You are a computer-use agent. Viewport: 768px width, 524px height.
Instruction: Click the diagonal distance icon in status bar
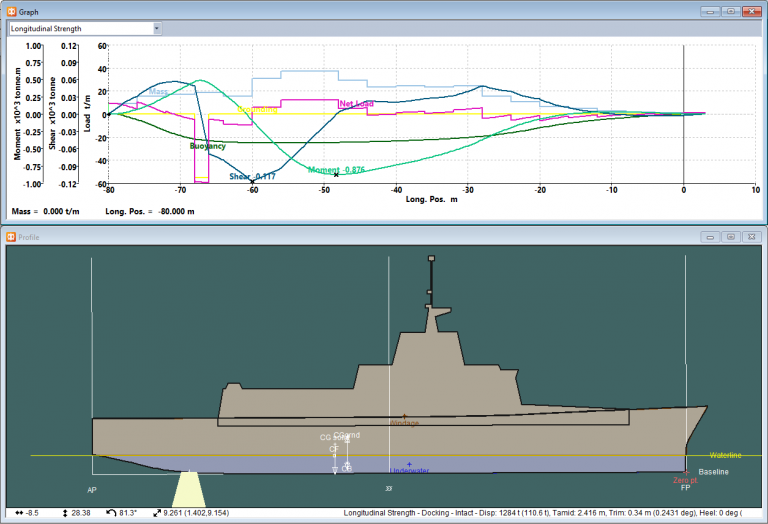coord(157,513)
